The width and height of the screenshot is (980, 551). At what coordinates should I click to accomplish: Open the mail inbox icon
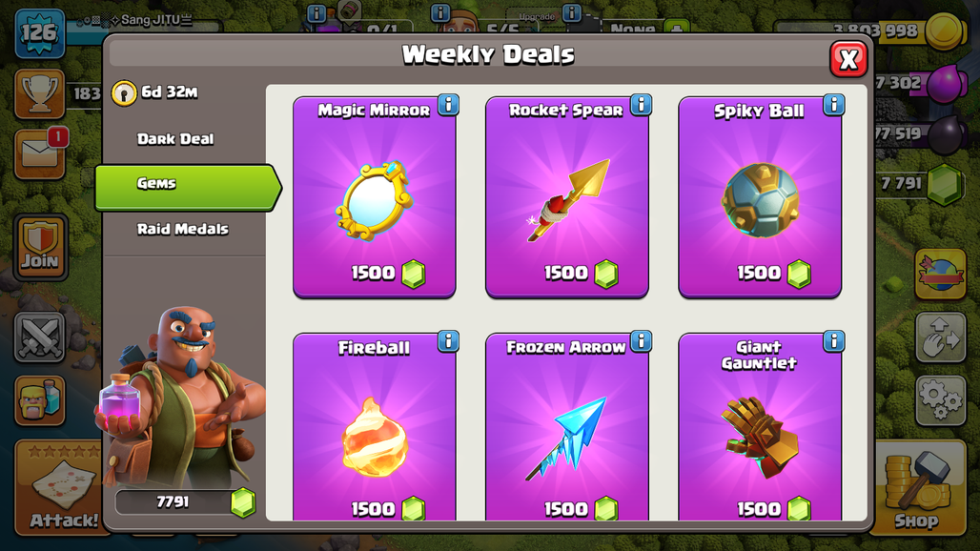click(x=40, y=153)
